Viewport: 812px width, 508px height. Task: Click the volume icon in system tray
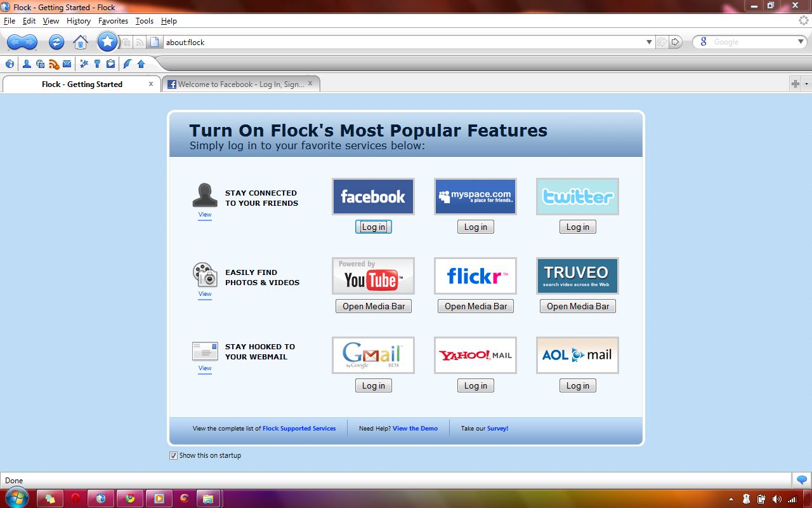tap(777, 499)
